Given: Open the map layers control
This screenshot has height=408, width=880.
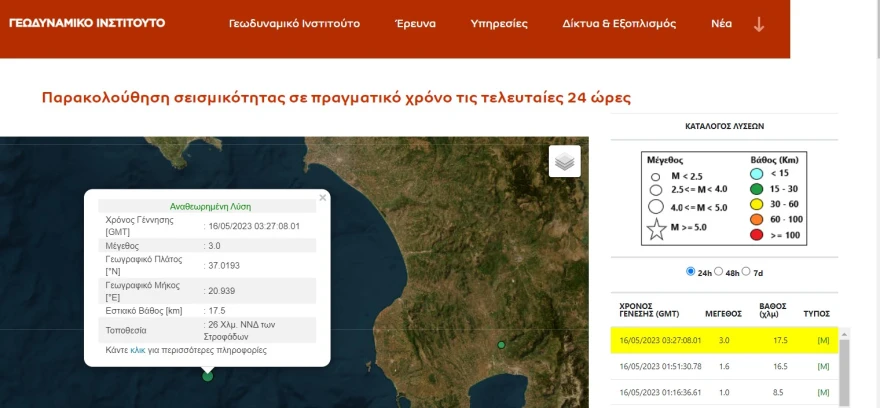Looking at the screenshot, I should tap(565, 161).
